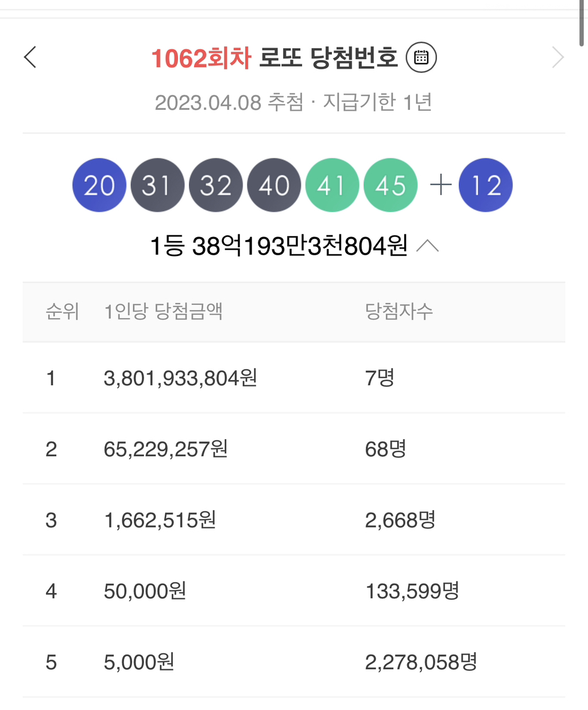
Task: Click winning number ball 31
Action: click(x=157, y=185)
